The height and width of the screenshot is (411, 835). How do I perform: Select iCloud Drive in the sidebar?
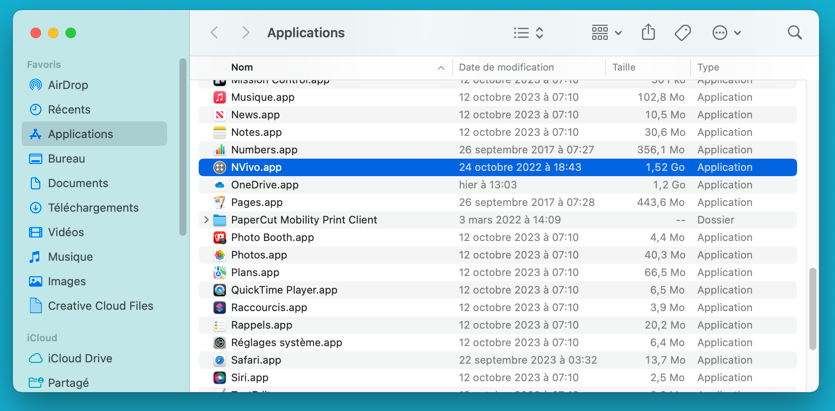coord(80,358)
